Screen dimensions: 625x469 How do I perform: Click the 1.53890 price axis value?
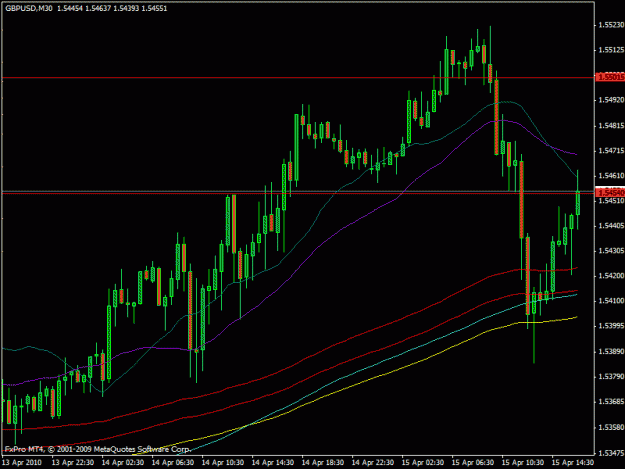[611, 352]
